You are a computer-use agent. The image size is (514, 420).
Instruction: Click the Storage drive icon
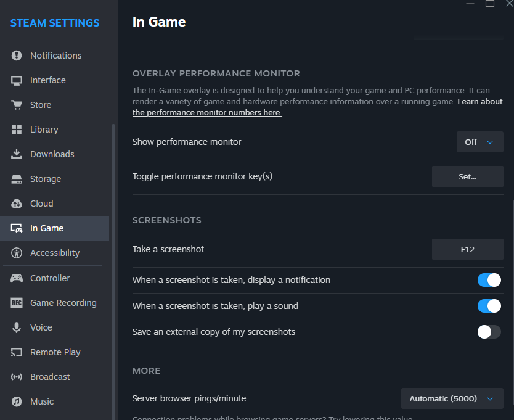[x=17, y=179]
